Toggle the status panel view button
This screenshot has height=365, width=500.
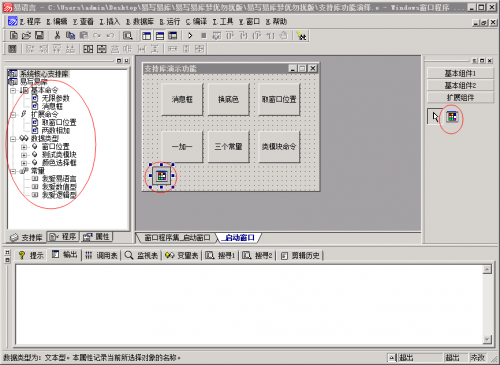point(160,35)
